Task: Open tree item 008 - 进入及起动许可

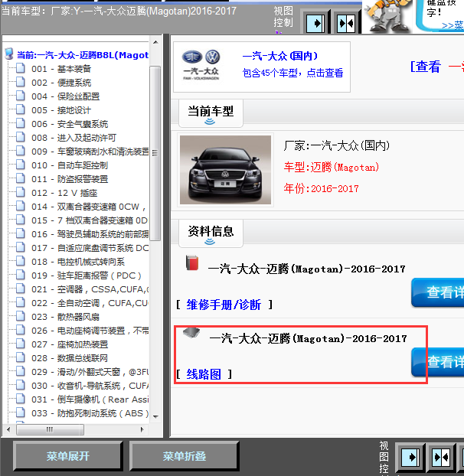Action: pos(74,138)
